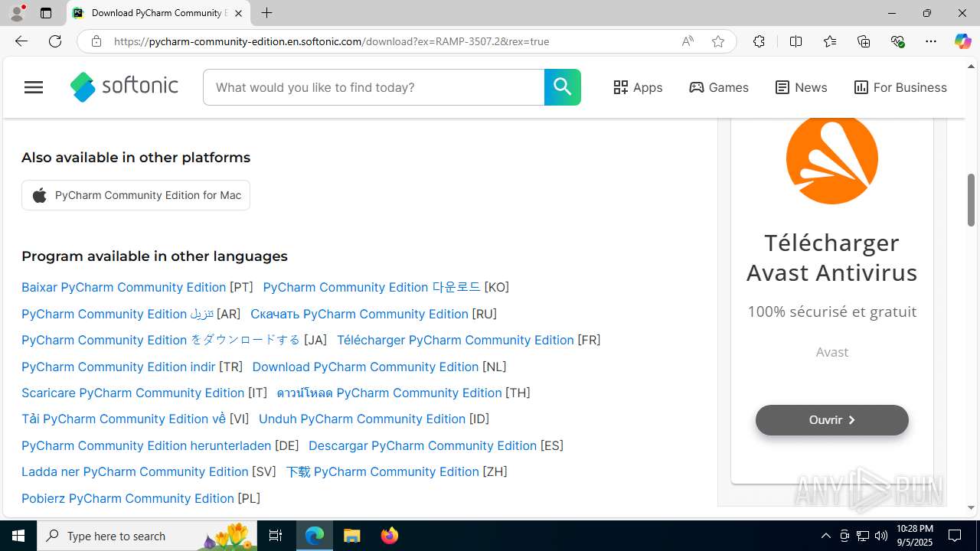This screenshot has height=551, width=980.
Task: Open the Arabic [AR] PyCharm link
Action: coord(117,314)
